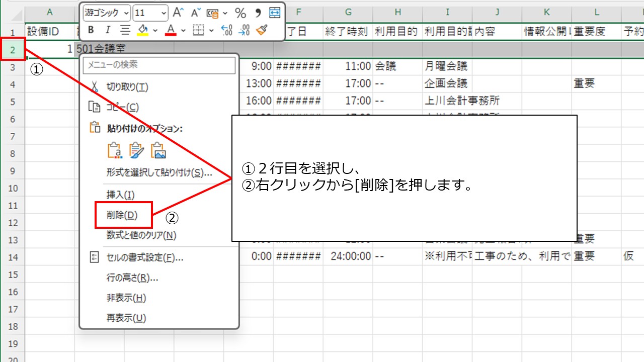Select the 企画会議 cell
Viewport: 644px width, 362px height.
coord(447,83)
